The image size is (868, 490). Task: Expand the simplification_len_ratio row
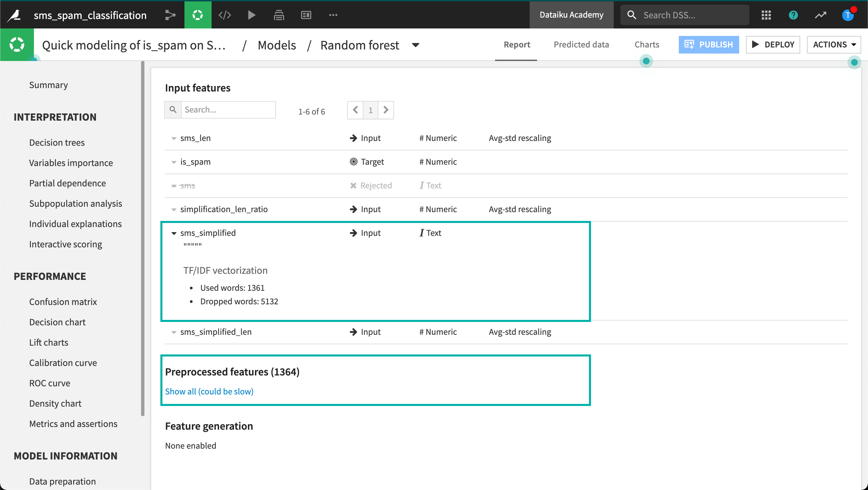coord(174,209)
